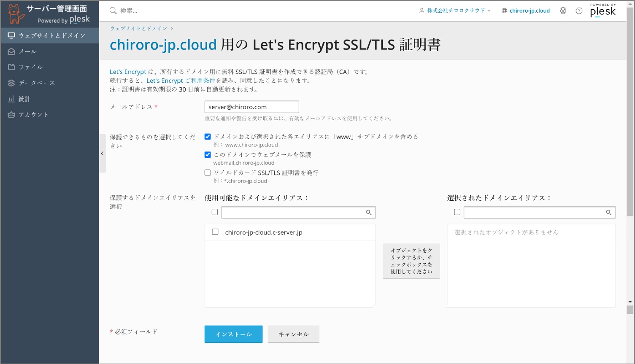Image resolution: width=635 pixels, height=364 pixels.
Task: Click the envelope icon beside メール
Action: point(11,51)
